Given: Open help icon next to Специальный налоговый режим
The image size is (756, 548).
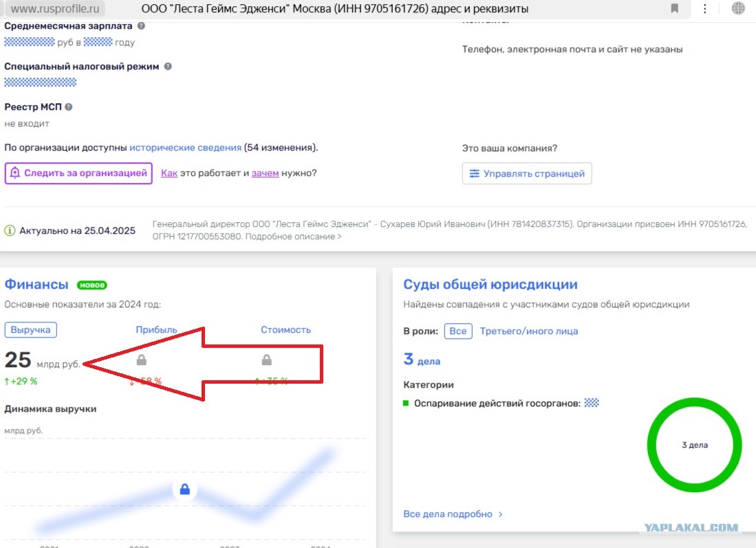Looking at the screenshot, I should click(168, 67).
